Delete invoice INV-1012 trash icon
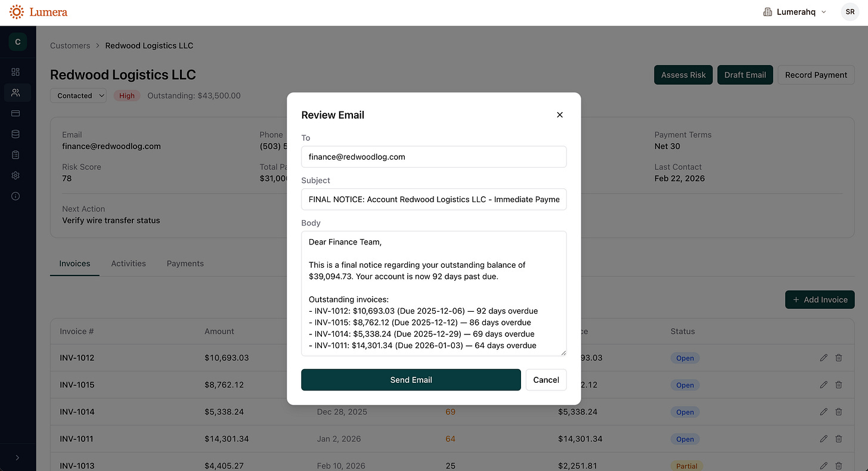 coord(839,358)
